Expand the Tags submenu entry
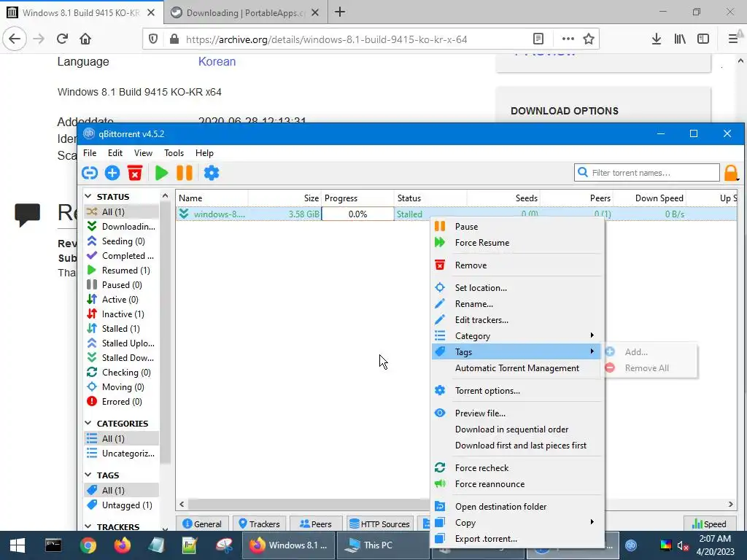 coord(518,352)
